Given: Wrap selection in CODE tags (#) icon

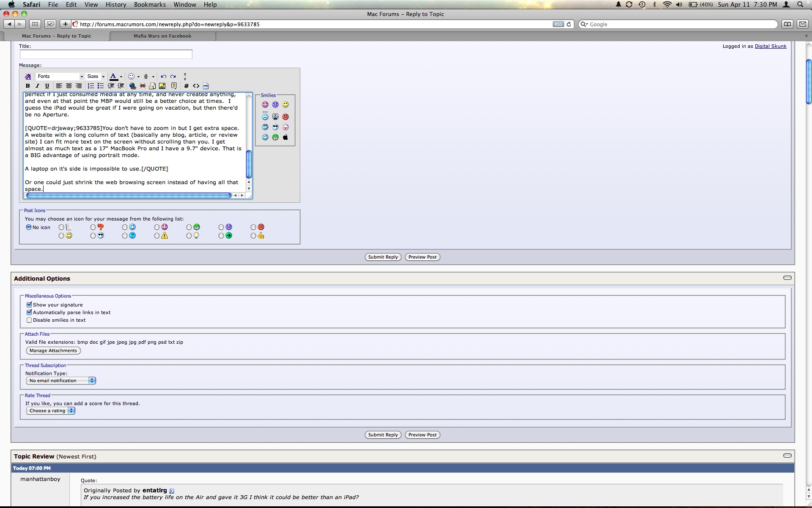Looking at the screenshot, I should (186, 86).
